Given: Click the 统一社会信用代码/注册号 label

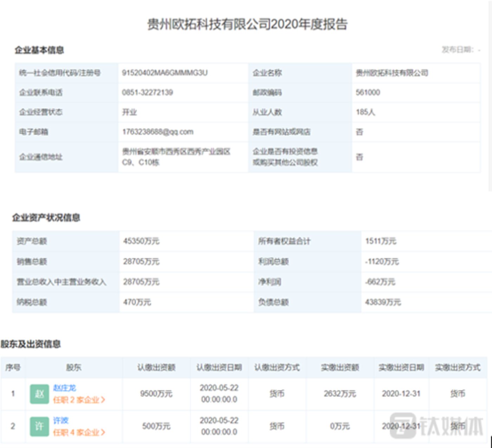Looking at the screenshot, I should (60, 73).
